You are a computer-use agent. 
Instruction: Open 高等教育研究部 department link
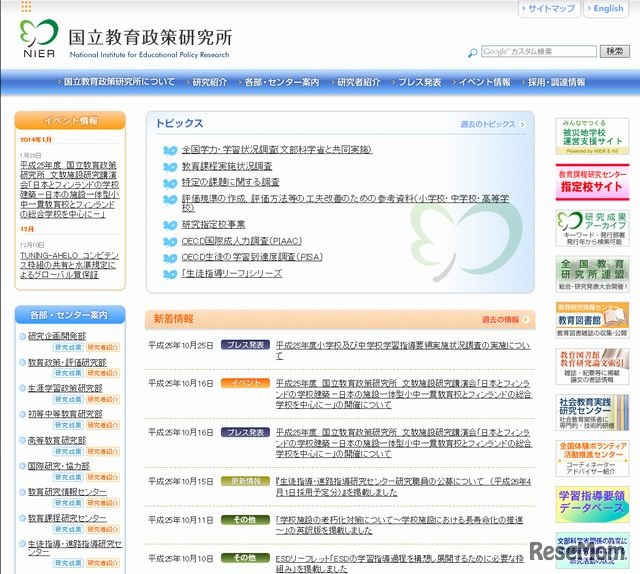click(57, 441)
